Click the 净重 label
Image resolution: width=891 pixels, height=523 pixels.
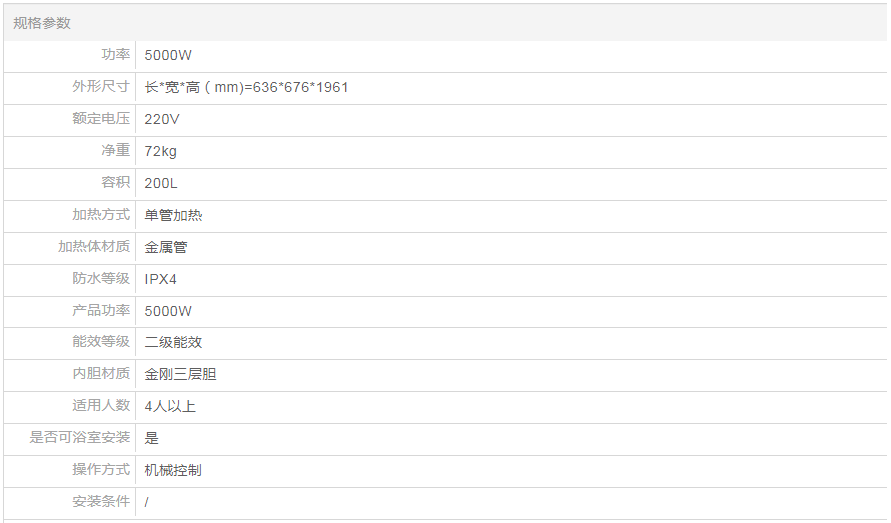pos(115,151)
